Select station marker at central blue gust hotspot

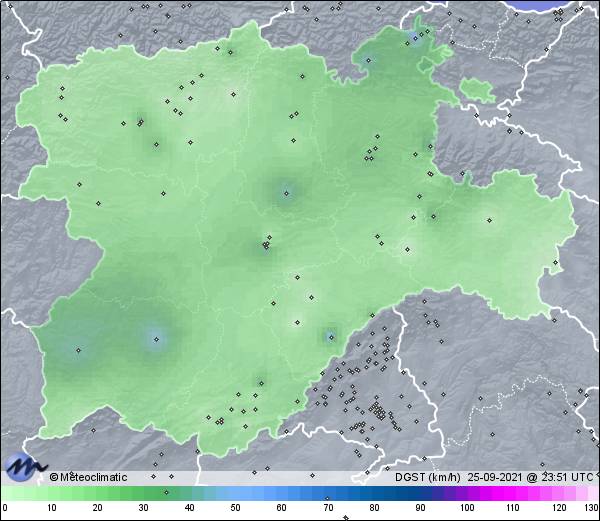pyautogui.click(x=286, y=194)
